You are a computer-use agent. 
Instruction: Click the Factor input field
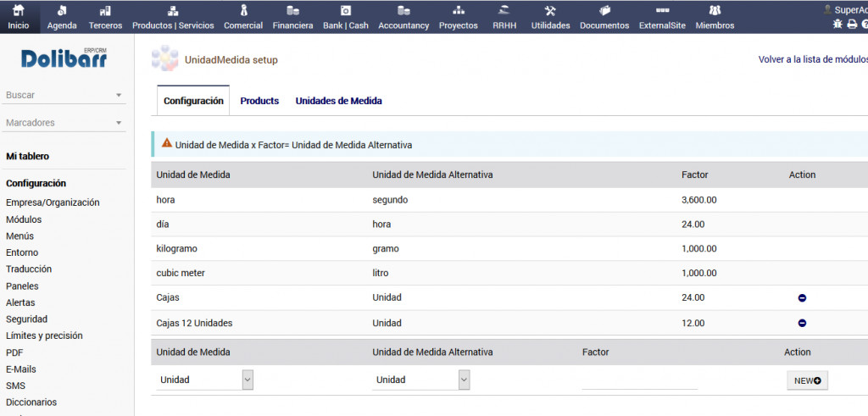click(x=639, y=380)
